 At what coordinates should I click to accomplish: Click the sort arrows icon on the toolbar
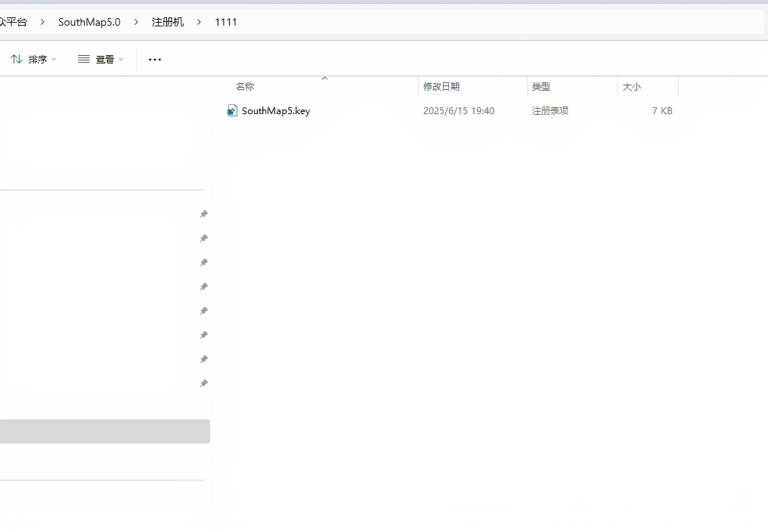point(17,58)
